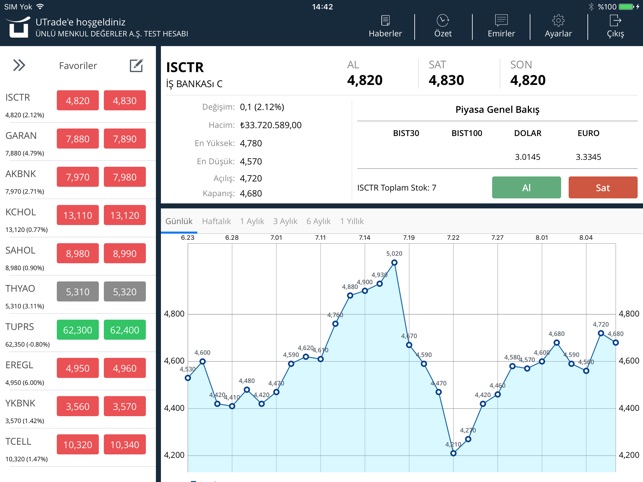Click KCHOL price button 13,110

coord(78,215)
